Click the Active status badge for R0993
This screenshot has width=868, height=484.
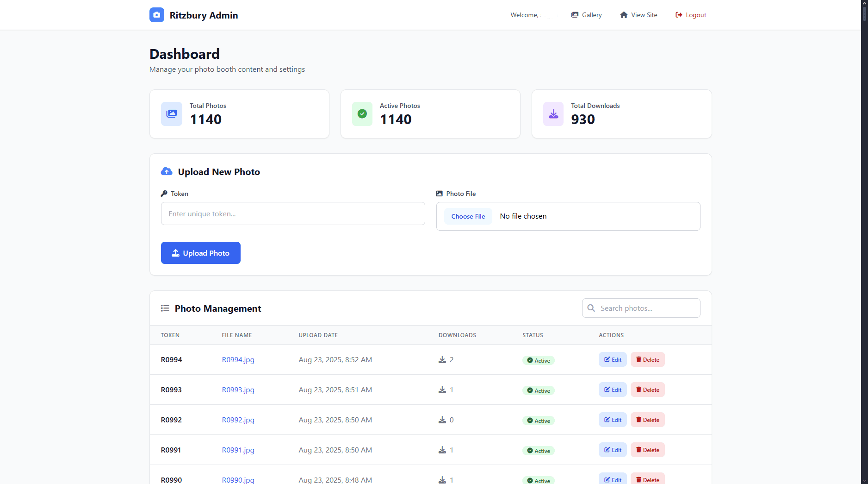[538, 390]
